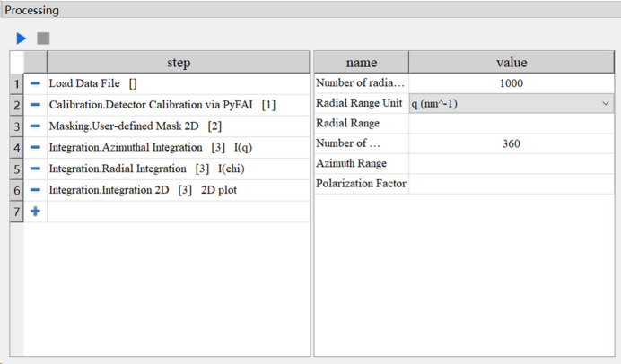The height and width of the screenshot is (364, 621).
Task: Remove the Integration 2D step
Action: coord(35,190)
